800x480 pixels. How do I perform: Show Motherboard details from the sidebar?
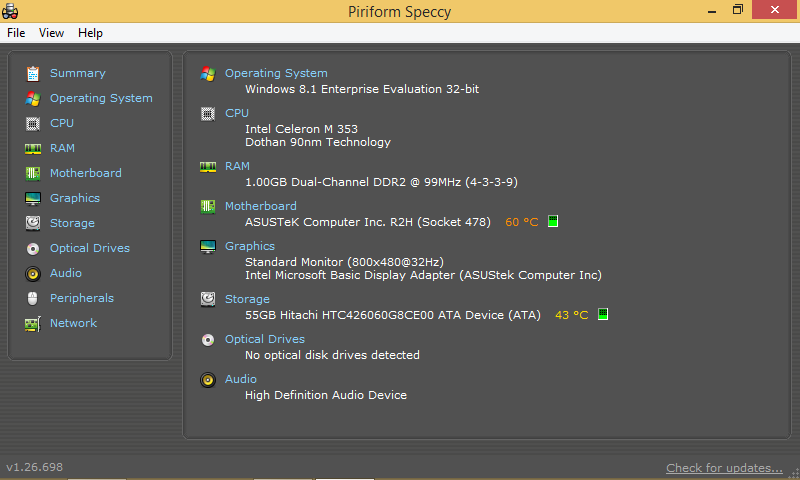[x=86, y=173]
